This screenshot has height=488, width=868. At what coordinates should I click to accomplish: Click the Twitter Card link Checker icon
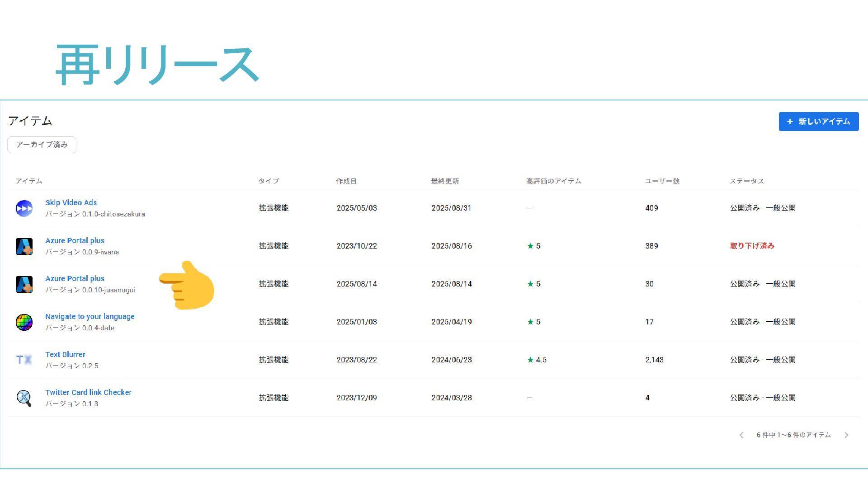pos(24,398)
